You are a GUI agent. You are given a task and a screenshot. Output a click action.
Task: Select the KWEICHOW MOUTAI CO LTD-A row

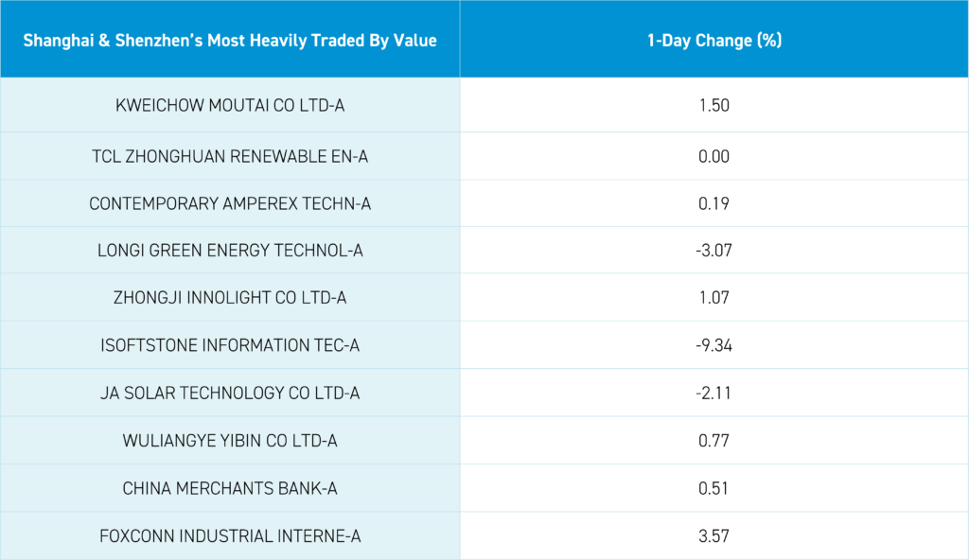point(230,105)
